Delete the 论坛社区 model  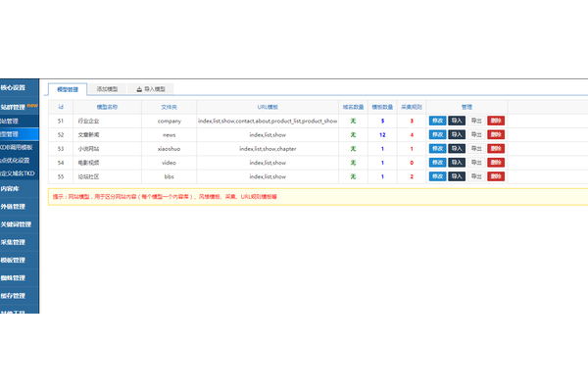pos(496,176)
